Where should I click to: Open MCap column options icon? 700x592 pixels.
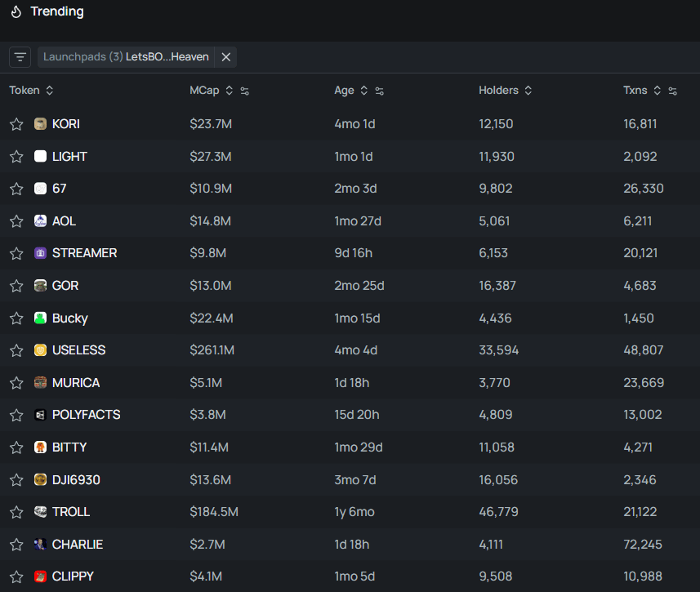(244, 91)
